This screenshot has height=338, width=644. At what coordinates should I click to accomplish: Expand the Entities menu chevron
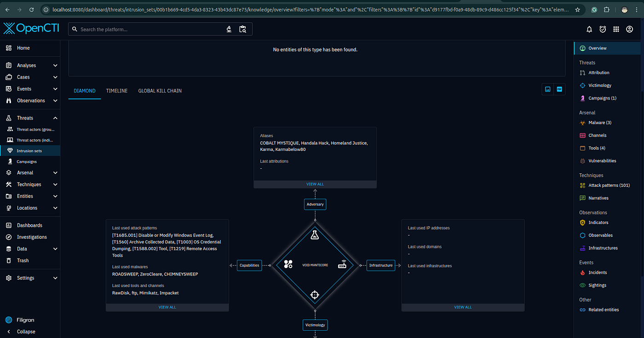coord(55,196)
